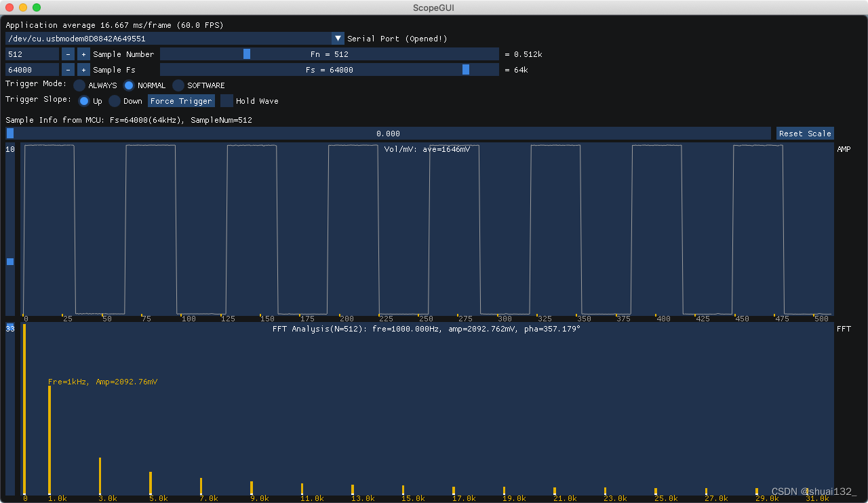Click the Sample Fs input showing 64000

32,70
